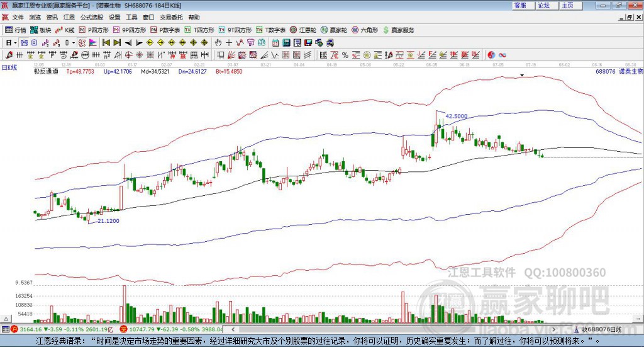Open the 六角形 hexagon tool
Screen dimensions: 644x347
point(365,30)
